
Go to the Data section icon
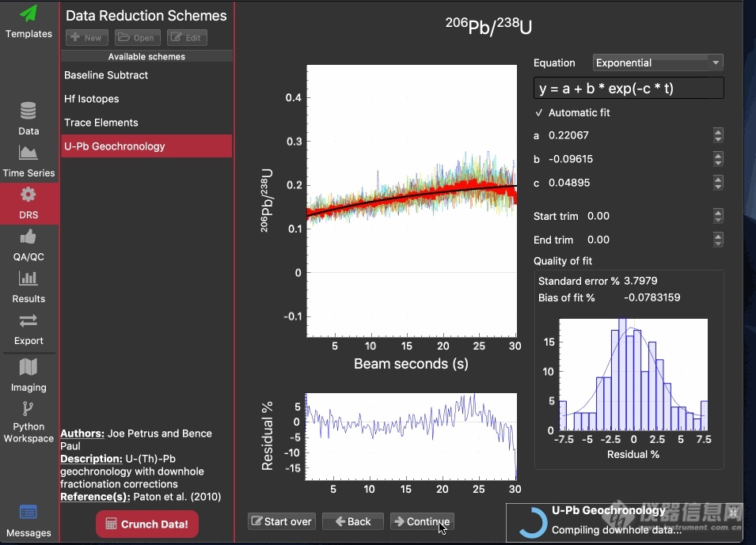pos(28,112)
